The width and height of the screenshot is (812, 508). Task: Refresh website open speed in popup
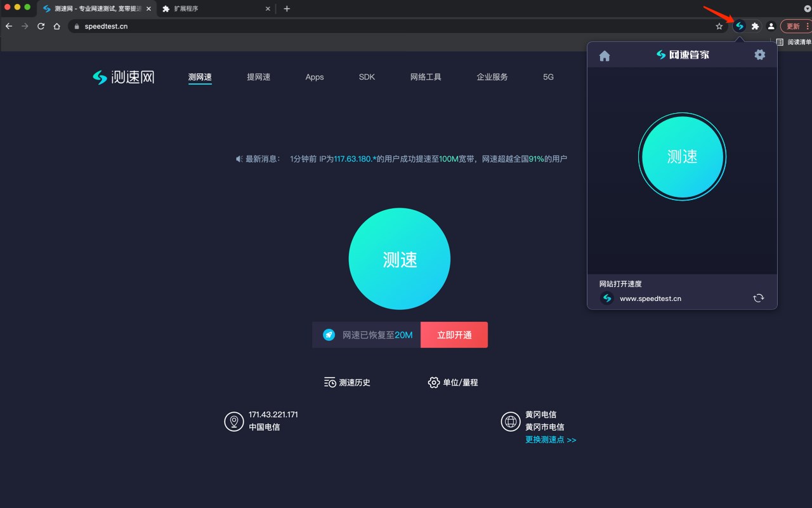click(758, 298)
